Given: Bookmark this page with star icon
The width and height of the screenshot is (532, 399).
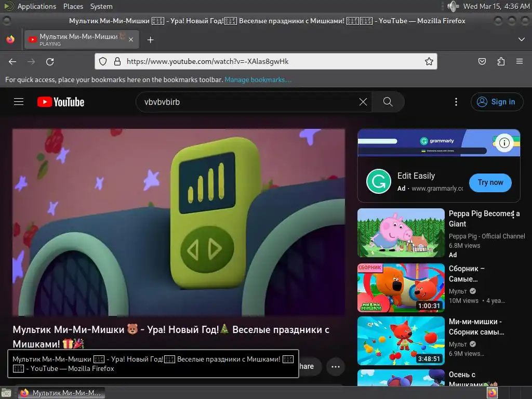Looking at the screenshot, I should pos(429,61).
